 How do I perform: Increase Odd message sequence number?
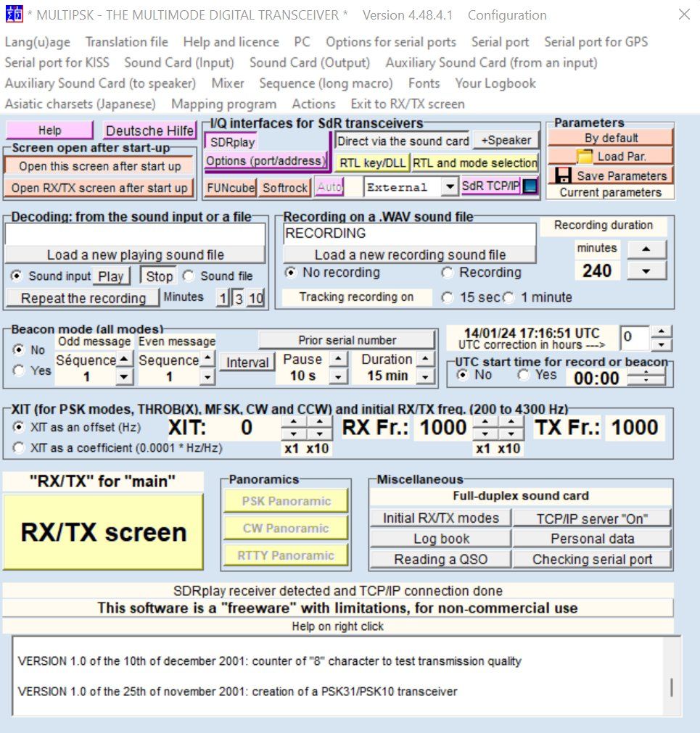tap(124, 360)
